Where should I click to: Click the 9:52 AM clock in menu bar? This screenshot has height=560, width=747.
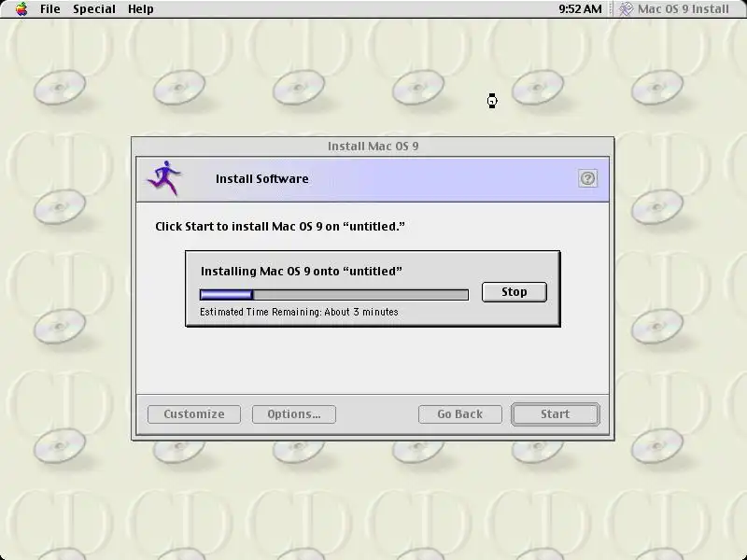580,9
